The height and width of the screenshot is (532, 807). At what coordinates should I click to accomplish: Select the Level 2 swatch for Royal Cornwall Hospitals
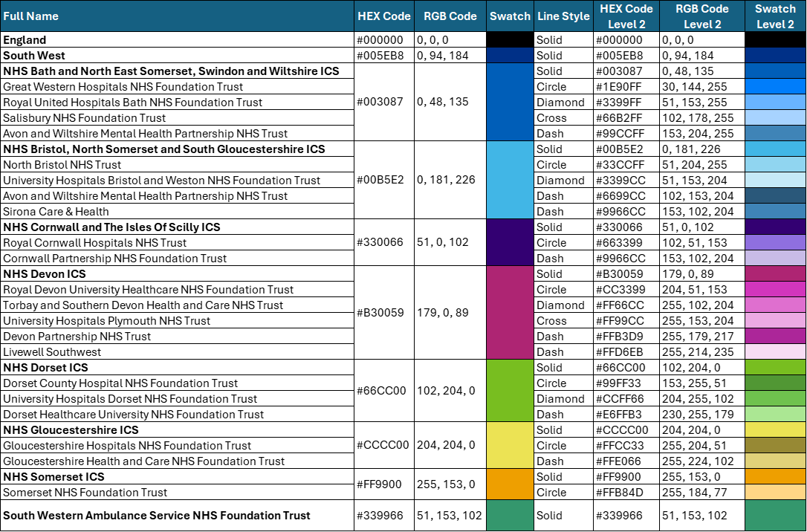coord(775,242)
